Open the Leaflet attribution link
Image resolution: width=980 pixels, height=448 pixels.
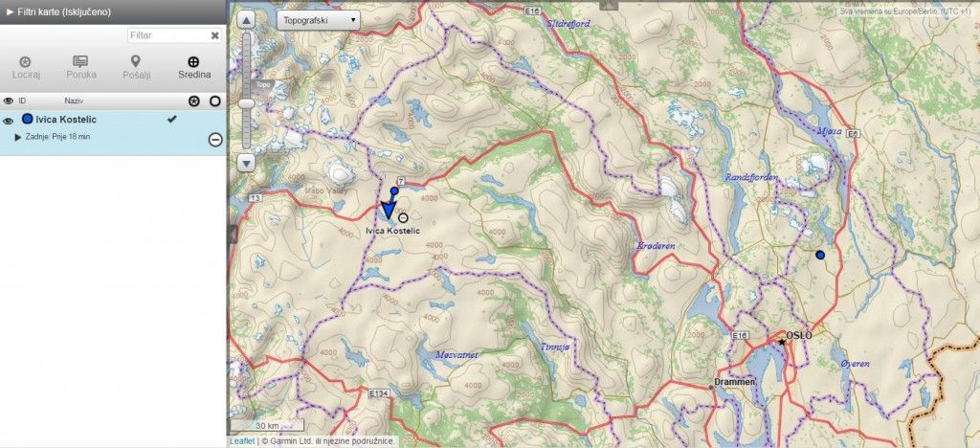coord(242,441)
